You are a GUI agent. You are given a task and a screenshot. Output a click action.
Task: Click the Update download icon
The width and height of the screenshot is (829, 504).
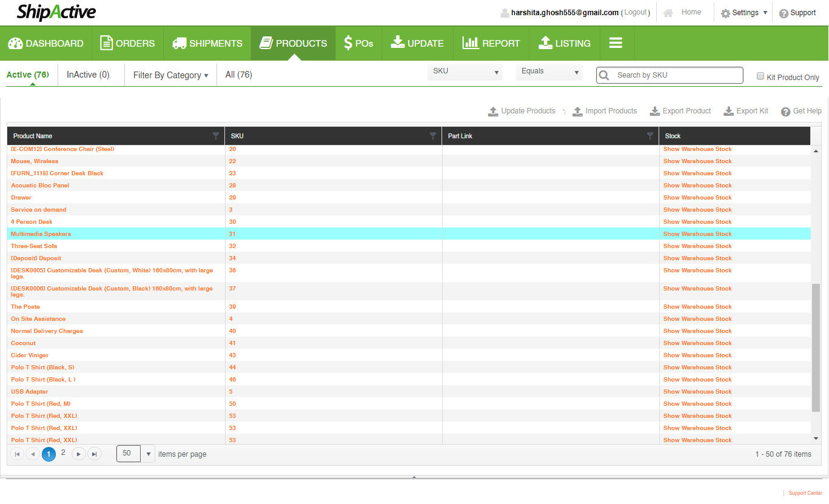click(x=397, y=42)
